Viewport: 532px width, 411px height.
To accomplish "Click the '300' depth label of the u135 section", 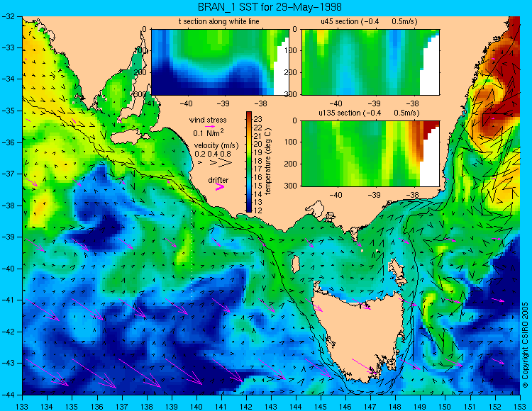I will coord(292,186).
